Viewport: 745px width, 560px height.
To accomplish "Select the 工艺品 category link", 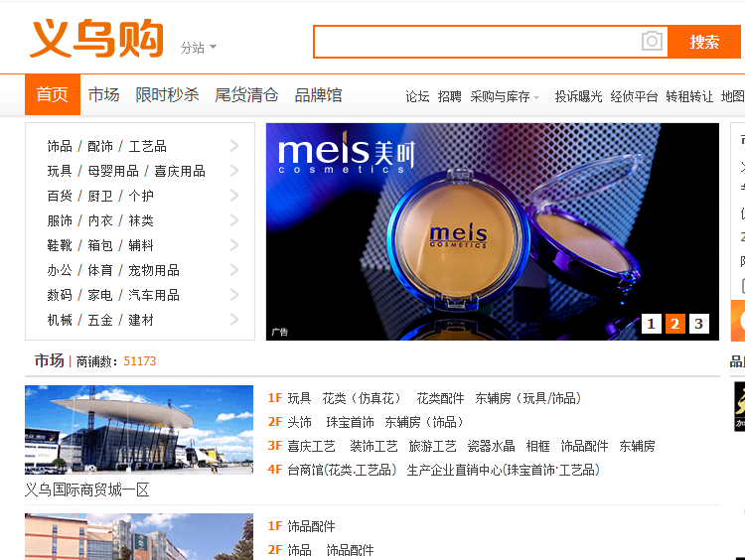I will tap(148, 146).
